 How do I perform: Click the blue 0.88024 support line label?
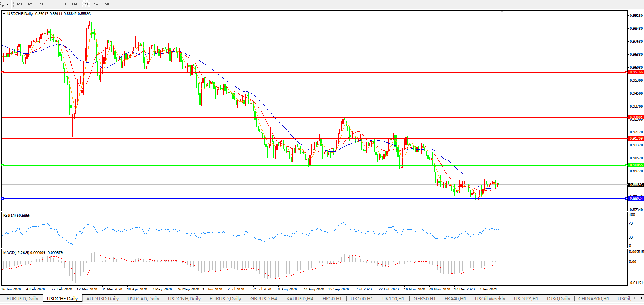pyautogui.click(x=636, y=199)
